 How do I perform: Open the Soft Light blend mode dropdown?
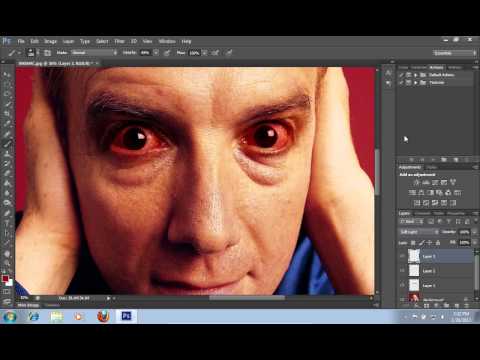419,232
